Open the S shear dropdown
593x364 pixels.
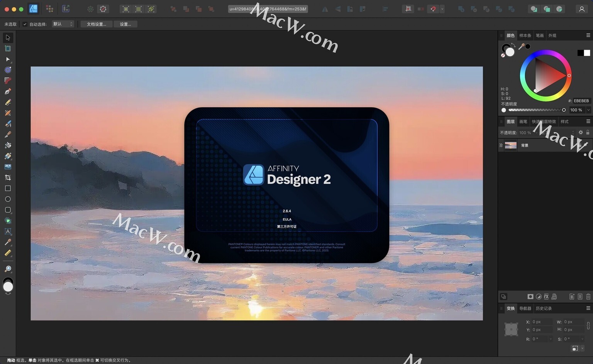tap(582, 339)
